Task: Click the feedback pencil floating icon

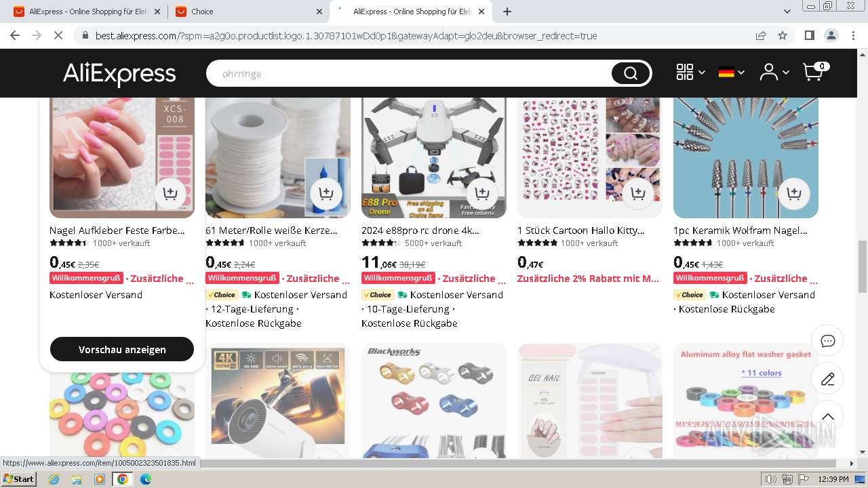Action: pyautogui.click(x=827, y=379)
